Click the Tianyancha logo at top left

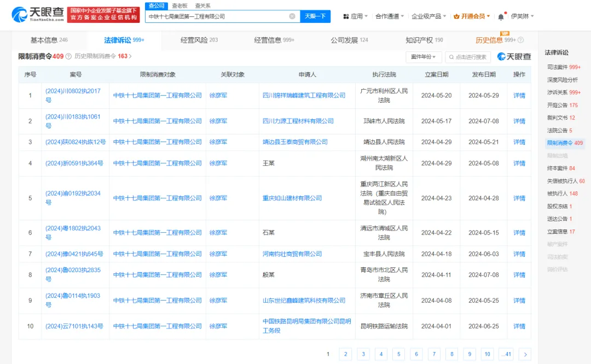pos(37,14)
